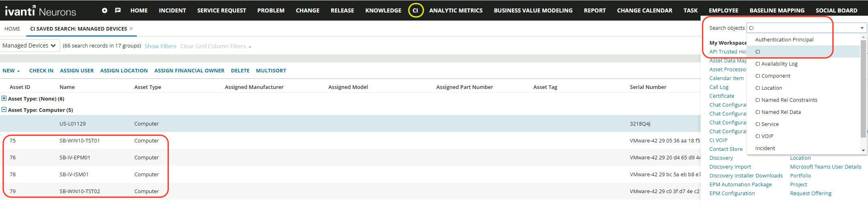The height and width of the screenshot is (202, 868).
Task: Click the dropdown list scrollbar
Action: point(863,89)
